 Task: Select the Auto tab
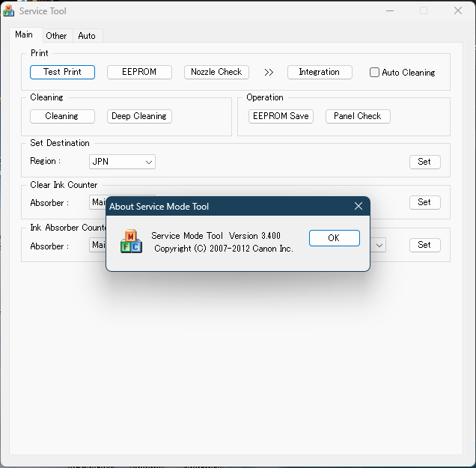pyautogui.click(x=87, y=35)
